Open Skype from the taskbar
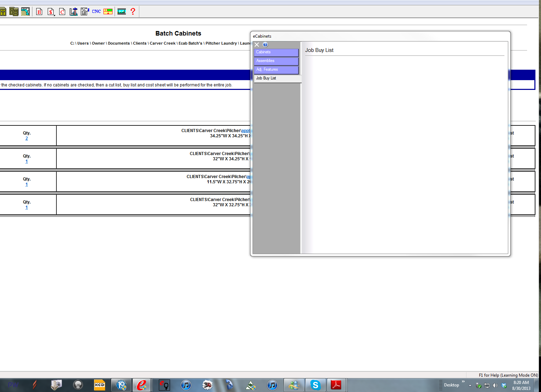Screen dimensions: 541x392 click(x=316, y=385)
